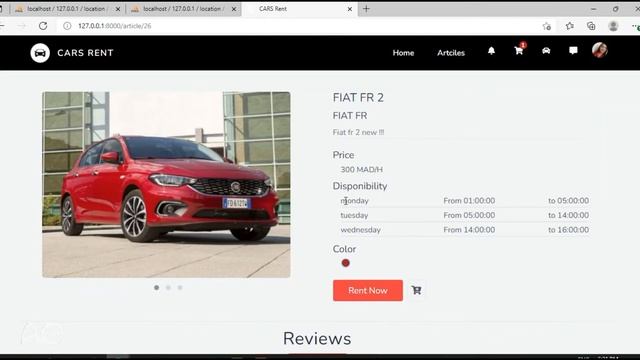Click the tuesday disponibility row
Image resolution: width=640 pixels, height=360 pixels.
464,215
